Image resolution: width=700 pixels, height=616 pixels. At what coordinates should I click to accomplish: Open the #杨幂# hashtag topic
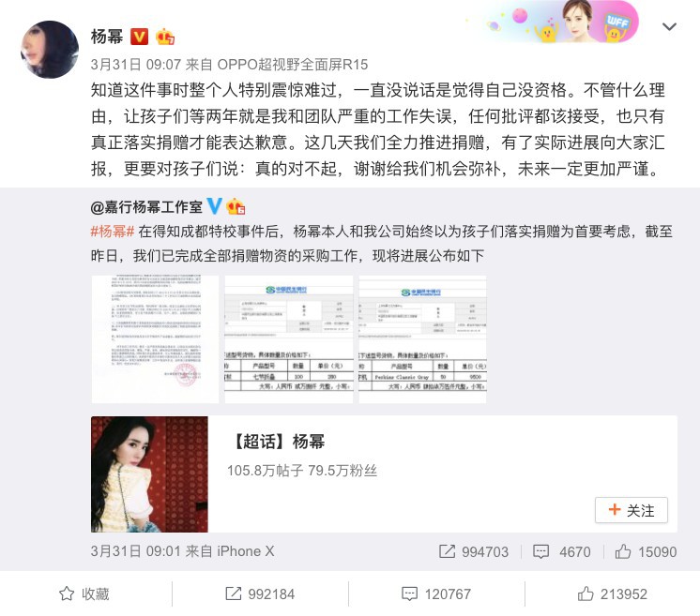pyautogui.click(x=113, y=231)
